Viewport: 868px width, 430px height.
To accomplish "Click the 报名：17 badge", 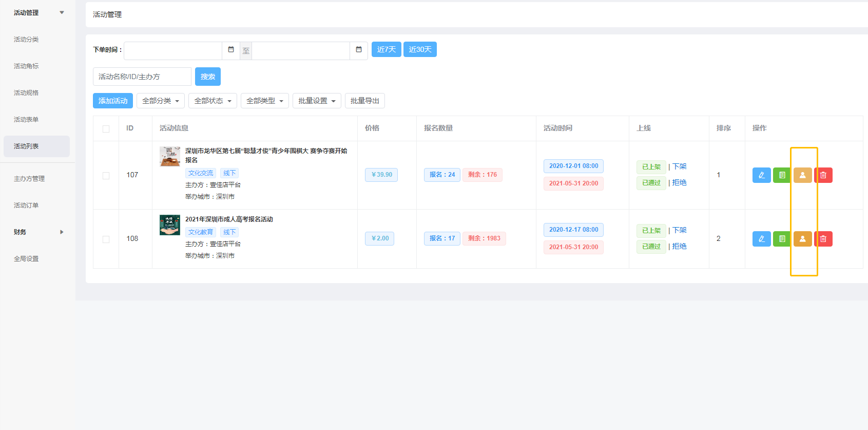I will [442, 238].
